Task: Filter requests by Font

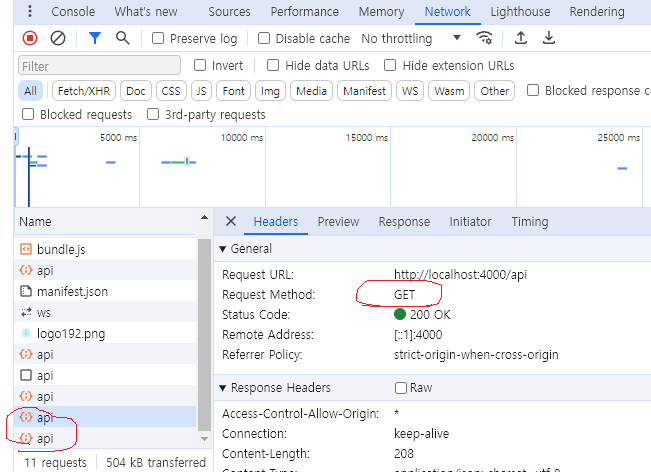Action: coord(233,90)
